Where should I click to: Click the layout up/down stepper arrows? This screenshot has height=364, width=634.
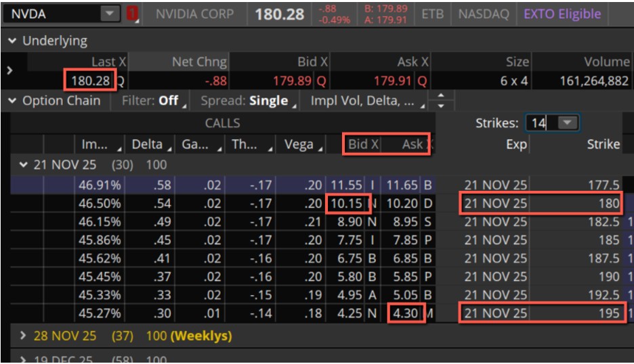(x=442, y=101)
